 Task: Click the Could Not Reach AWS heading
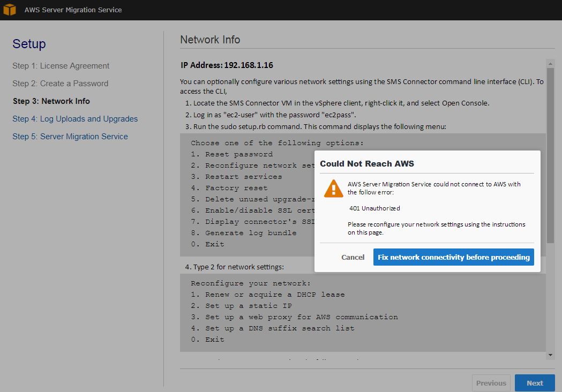click(x=367, y=163)
